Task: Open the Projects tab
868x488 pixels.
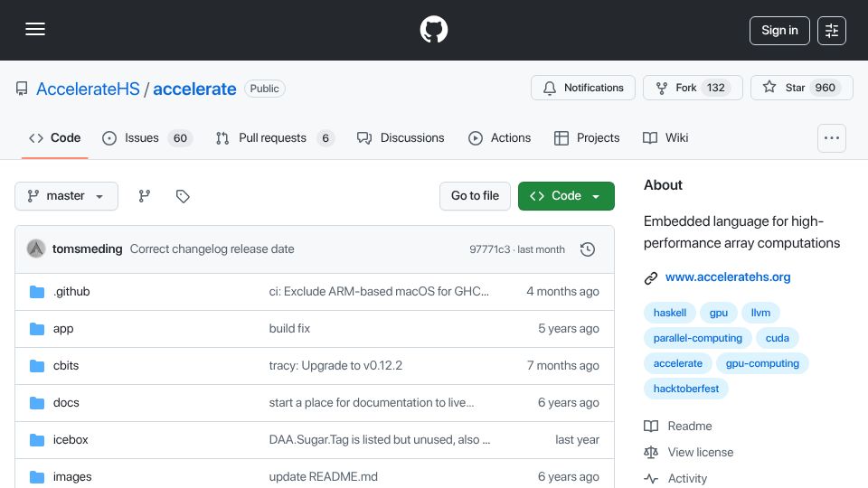Action: pos(587,137)
